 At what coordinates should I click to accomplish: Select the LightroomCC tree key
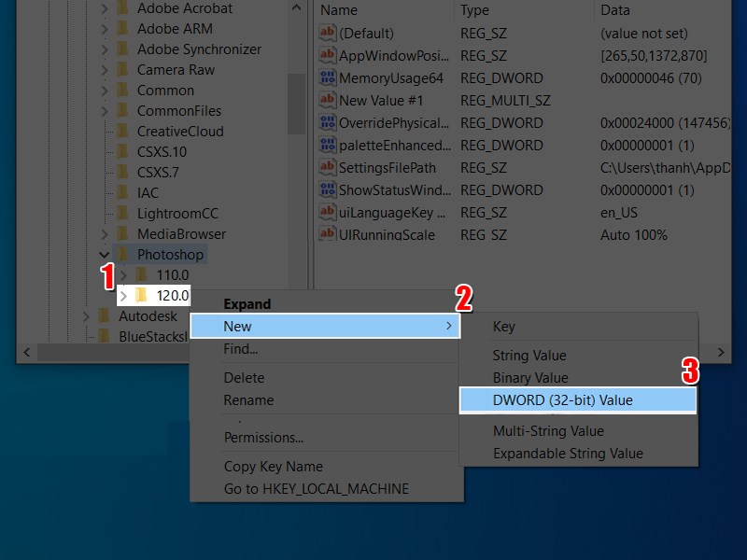pos(177,214)
